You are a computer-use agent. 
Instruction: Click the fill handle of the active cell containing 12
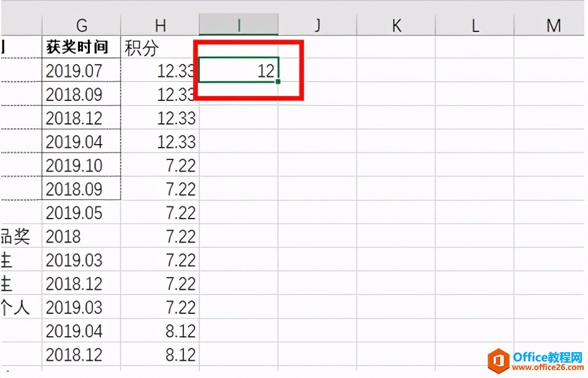[x=278, y=81]
